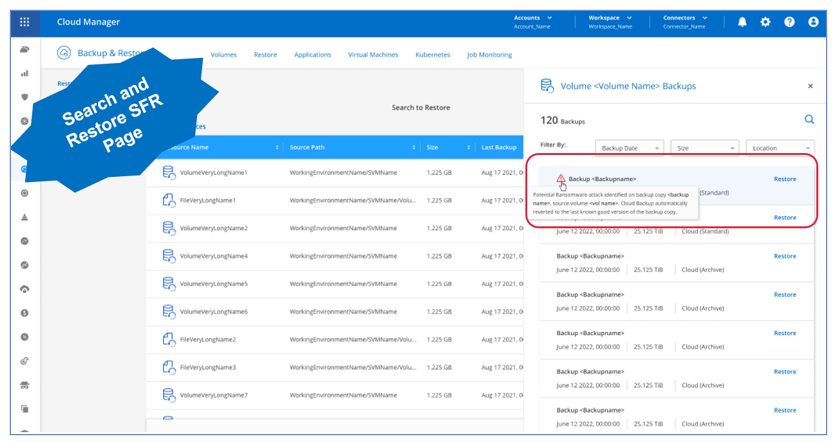Click the notifications bell icon
Image resolution: width=836 pixels, height=442 pixels.
[x=742, y=22]
